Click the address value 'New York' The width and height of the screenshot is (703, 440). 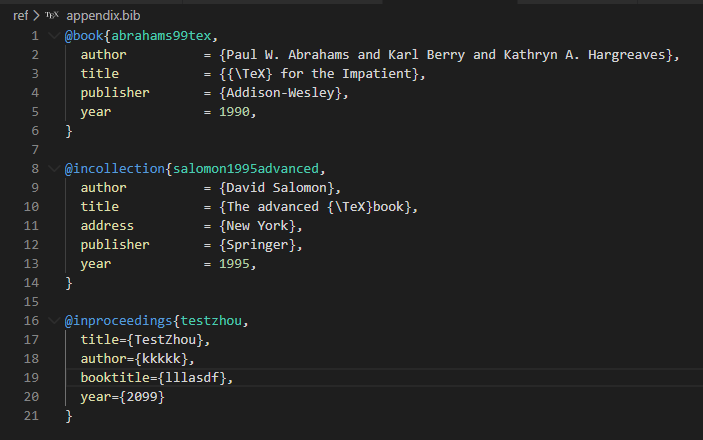257,226
